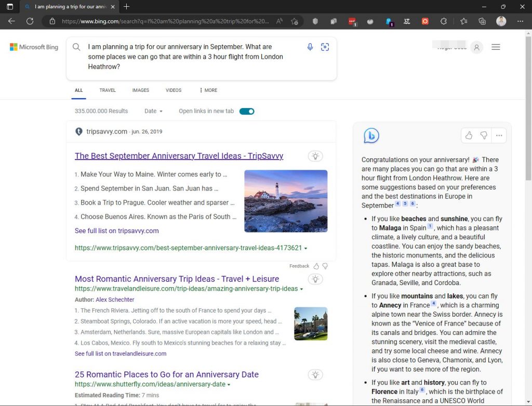
Task: Open 25 Romantic Places to Go link
Action: (x=167, y=374)
